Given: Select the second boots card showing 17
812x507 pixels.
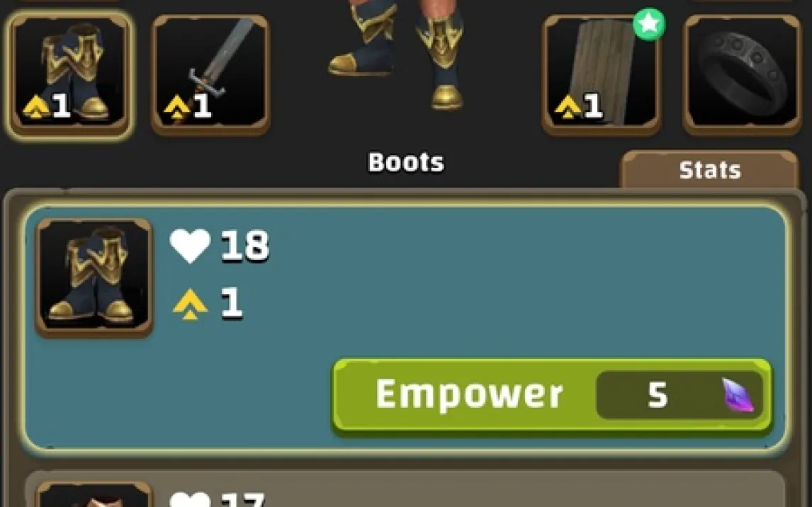Looking at the screenshot, I should pyautogui.click(x=405, y=489).
